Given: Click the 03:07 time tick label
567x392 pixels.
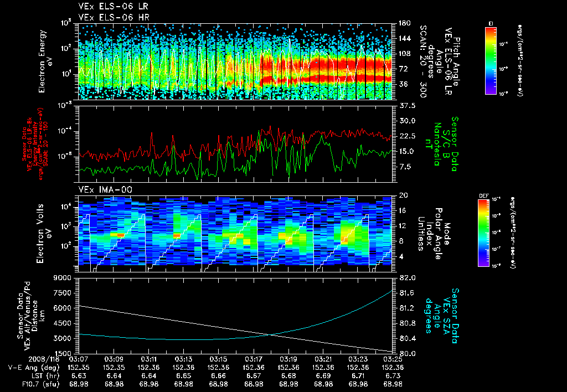Looking at the screenshot, I should [x=79, y=359].
